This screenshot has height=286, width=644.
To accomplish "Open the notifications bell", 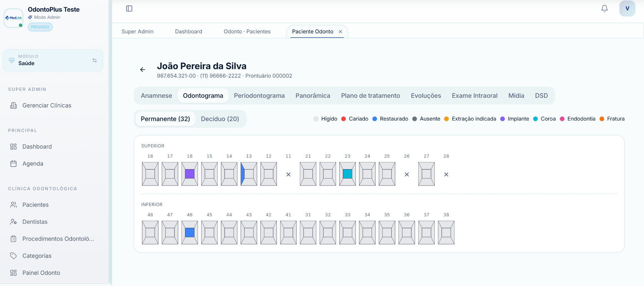I will [604, 9].
